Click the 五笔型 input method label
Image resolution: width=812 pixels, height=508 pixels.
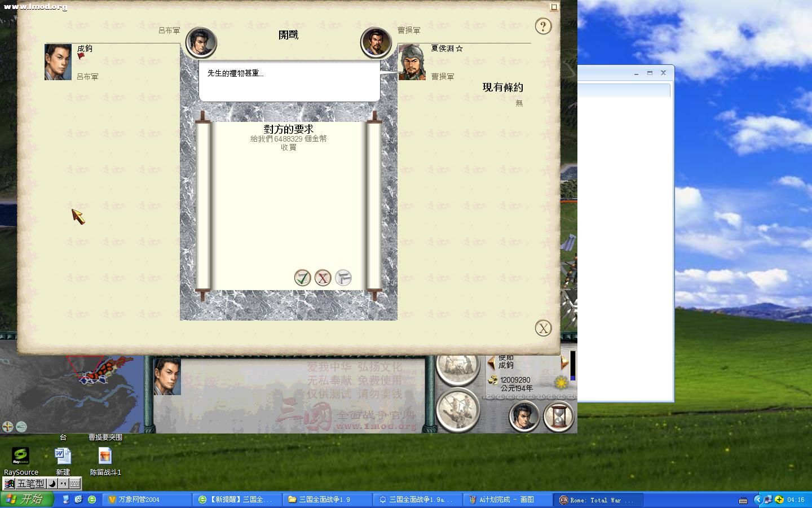[30, 484]
